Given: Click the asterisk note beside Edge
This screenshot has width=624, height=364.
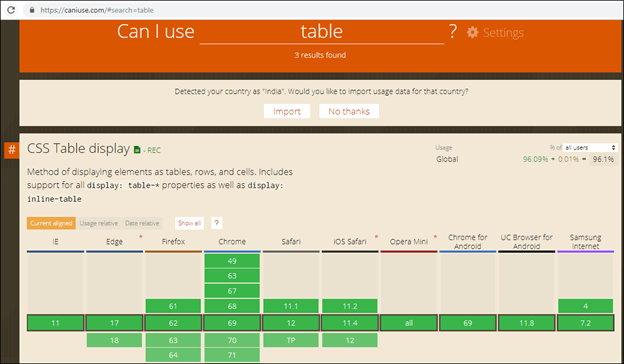Looking at the screenshot, I should [x=140, y=237].
